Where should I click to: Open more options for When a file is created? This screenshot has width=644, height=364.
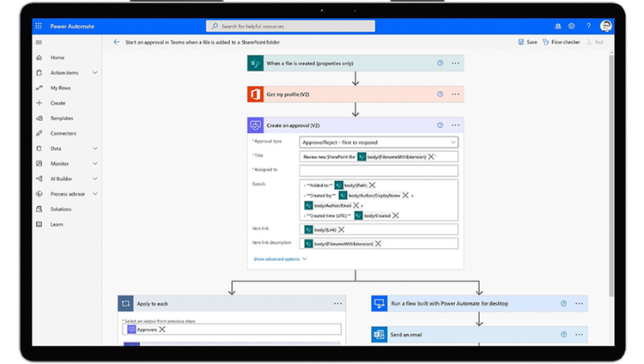click(455, 64)
